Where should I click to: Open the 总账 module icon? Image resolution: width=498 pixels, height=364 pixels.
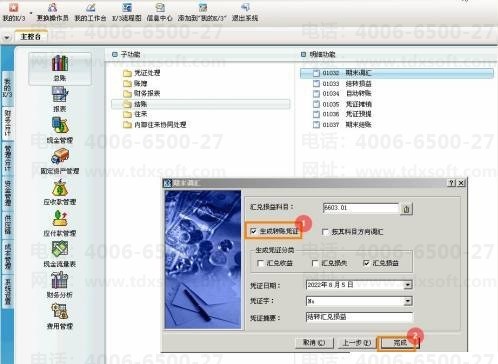tap(60, 68)
